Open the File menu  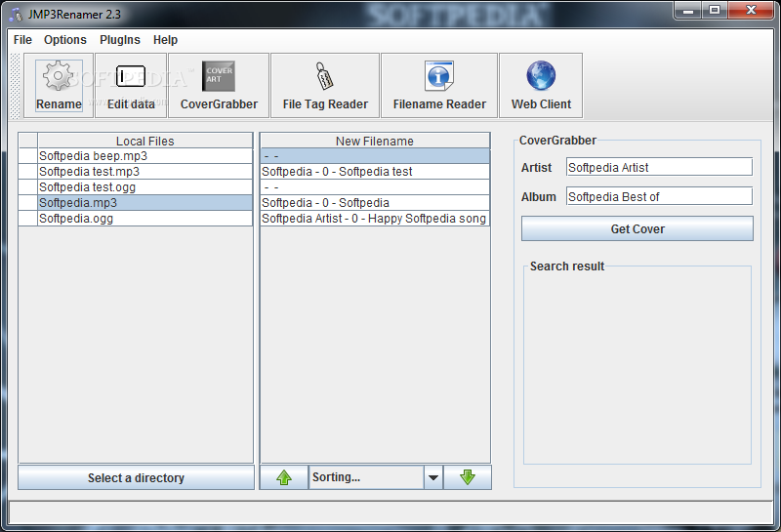[x=22, y=40]
